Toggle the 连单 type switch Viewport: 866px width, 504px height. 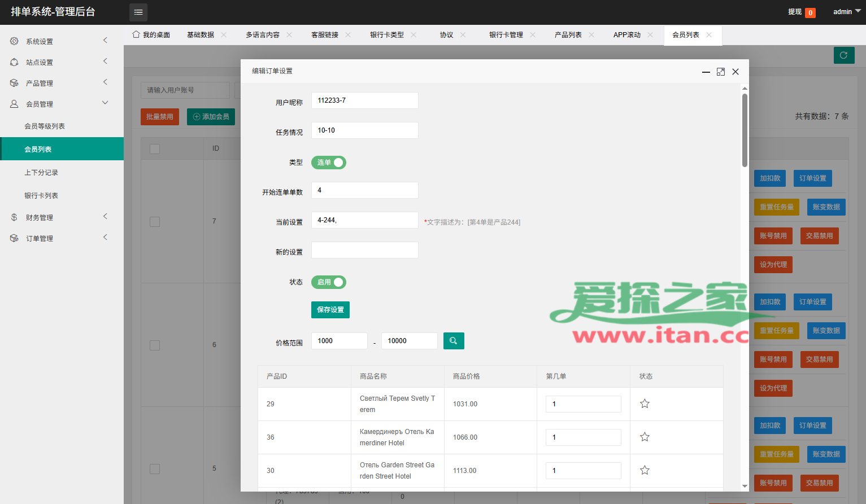[329, 163]
